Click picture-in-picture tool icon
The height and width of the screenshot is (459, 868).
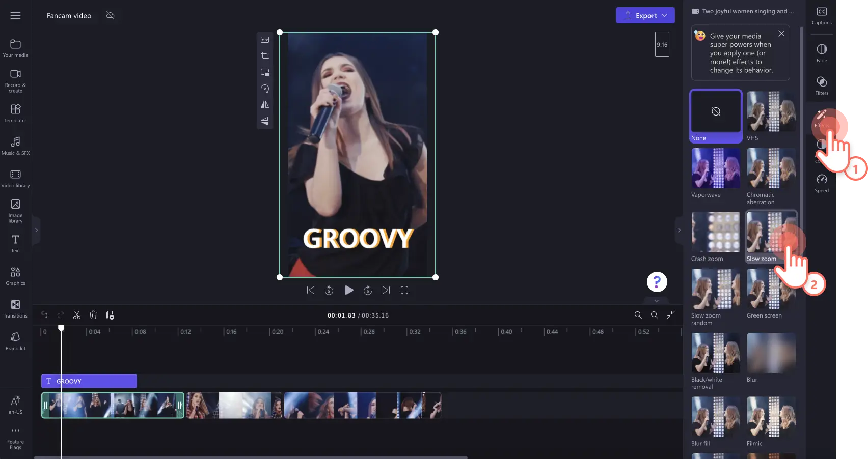265,72
